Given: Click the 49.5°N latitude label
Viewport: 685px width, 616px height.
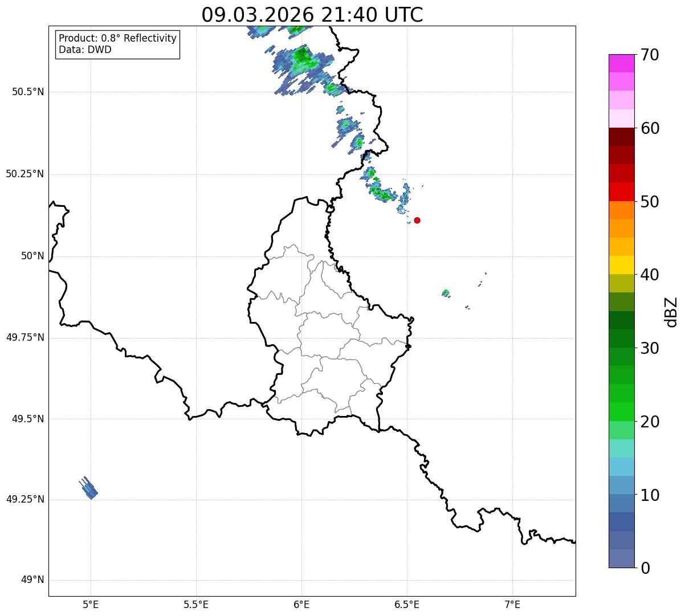Looking at the screenshot, I should coord(28,419).
